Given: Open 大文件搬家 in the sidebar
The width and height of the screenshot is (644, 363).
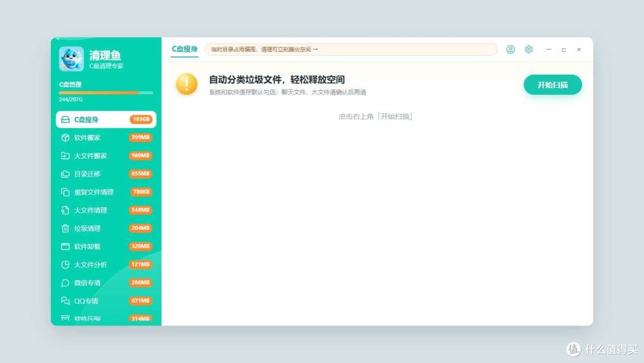Looking at the screenshot, I should 106,156.
